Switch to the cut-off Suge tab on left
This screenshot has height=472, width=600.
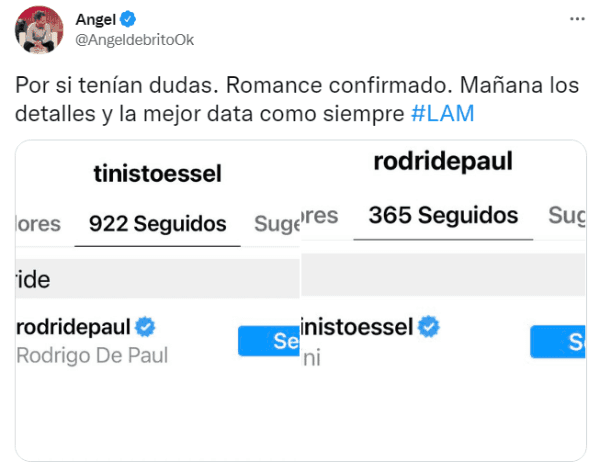coord(277,224)
